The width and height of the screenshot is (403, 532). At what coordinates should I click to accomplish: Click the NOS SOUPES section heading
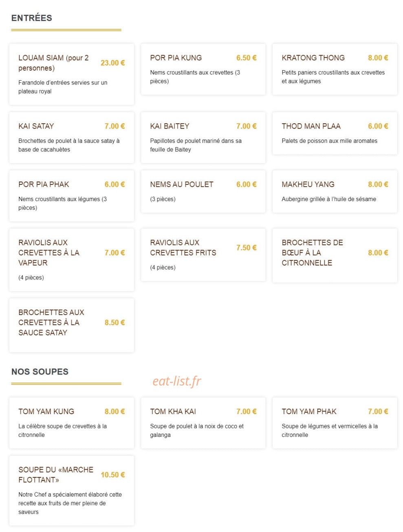40,372
